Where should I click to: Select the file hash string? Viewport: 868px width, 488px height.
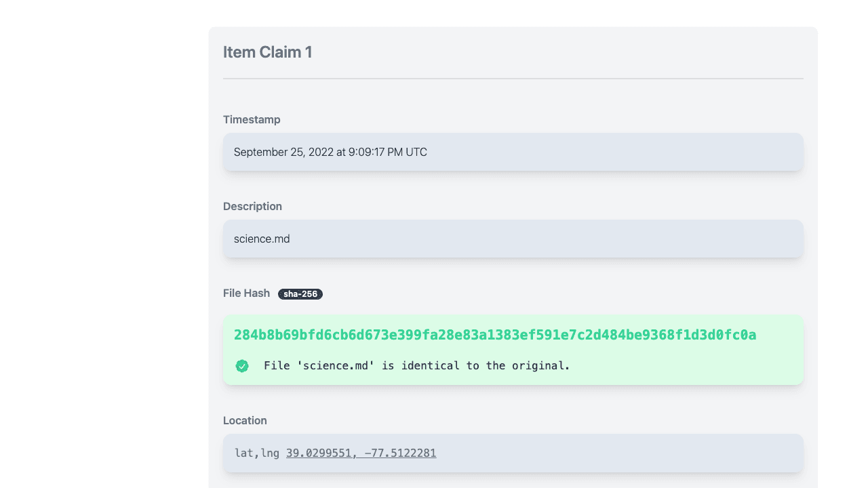pyautogui.click(x=495, y=335)
